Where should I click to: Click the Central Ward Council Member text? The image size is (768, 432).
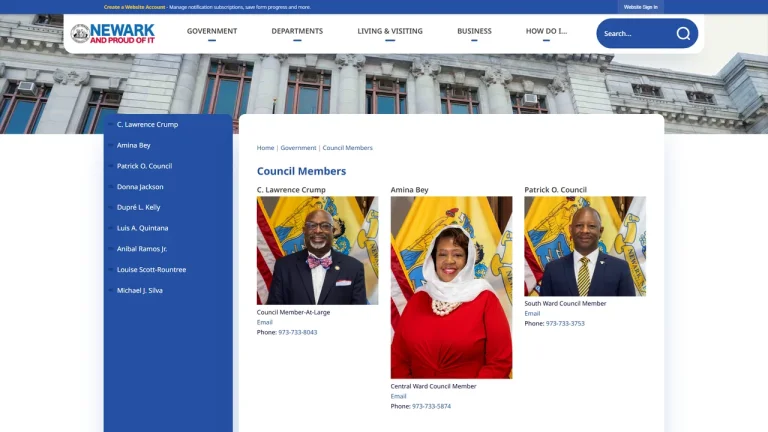[x=433, y=386]
